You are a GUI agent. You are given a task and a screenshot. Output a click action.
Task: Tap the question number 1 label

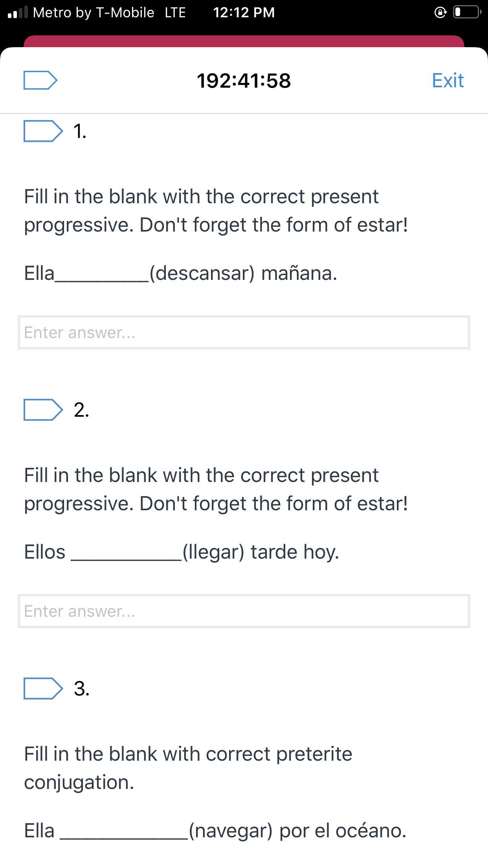tap(80, 131)
